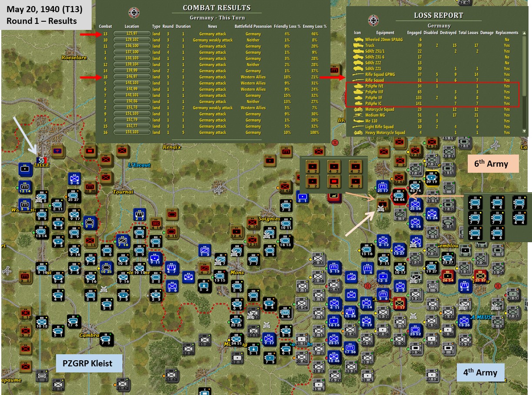Click the German cross emblem on Loss Report
This screenshot has height=395, width=532.
(373, 20)
